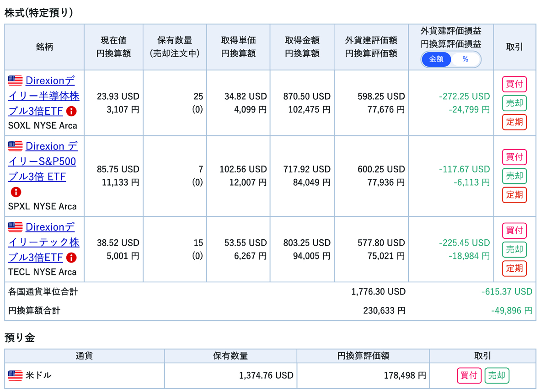Click the 870.50 USD acquisition amount
The image size is (540, 392).
(x=307, y=97)
